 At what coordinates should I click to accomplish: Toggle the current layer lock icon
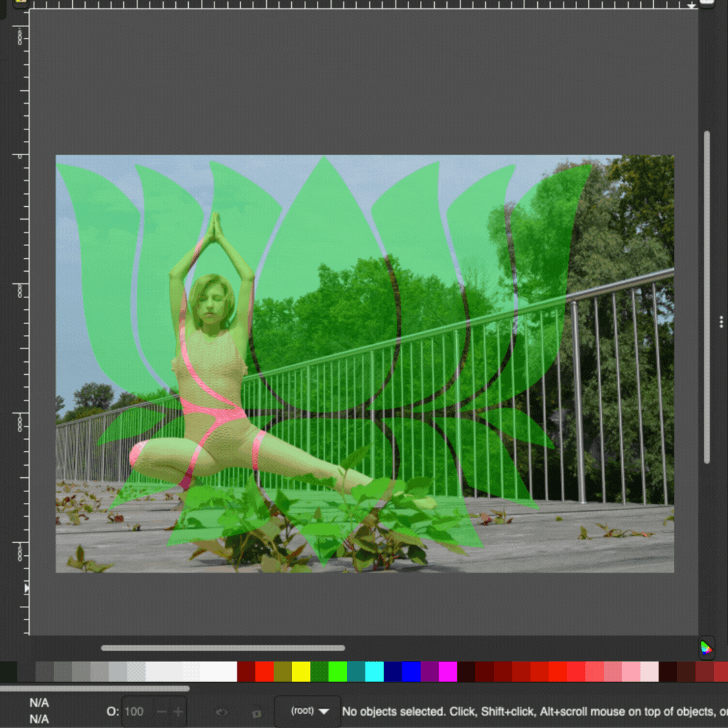point(256,712)
